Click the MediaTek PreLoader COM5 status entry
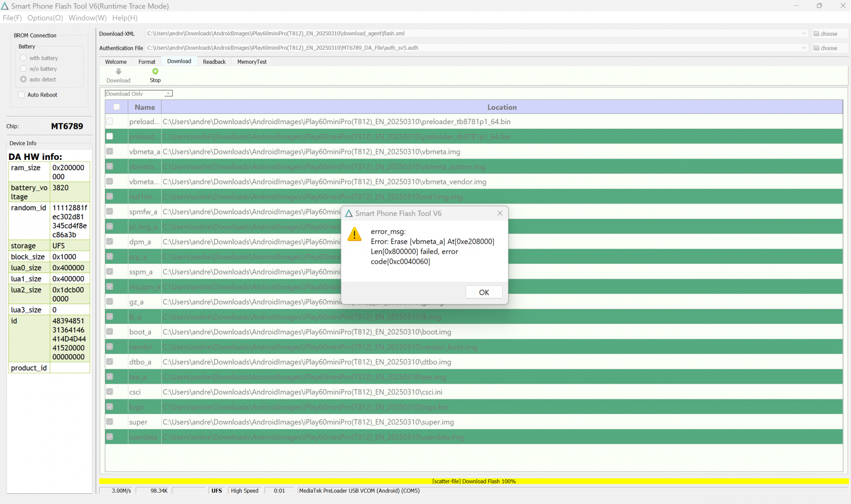The image size is (851, 504). (x=360, y=490)
